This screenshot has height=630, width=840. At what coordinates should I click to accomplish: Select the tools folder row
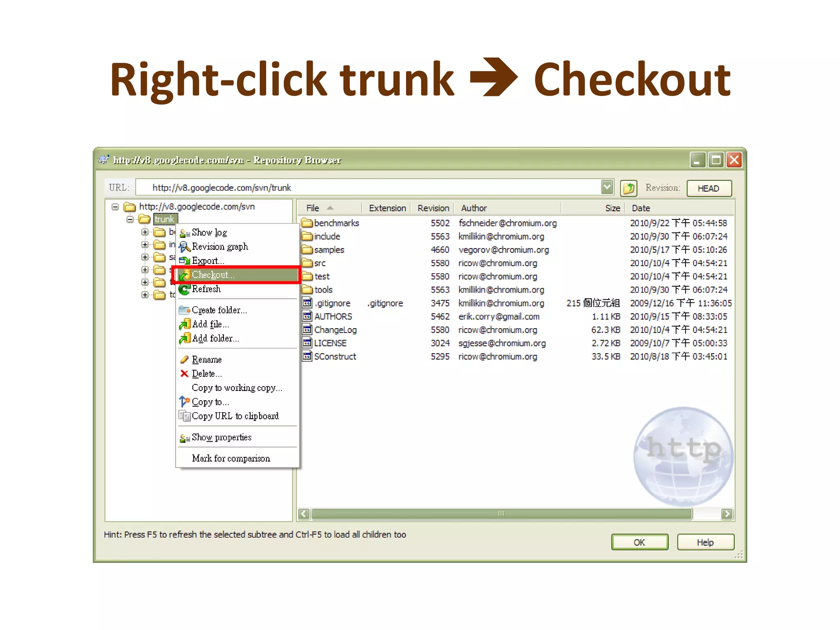(x=517, y=290)
